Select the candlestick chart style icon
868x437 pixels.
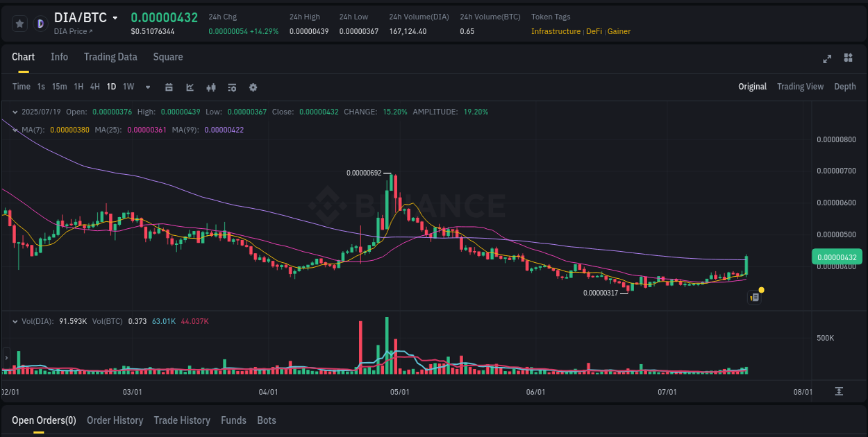210,87
